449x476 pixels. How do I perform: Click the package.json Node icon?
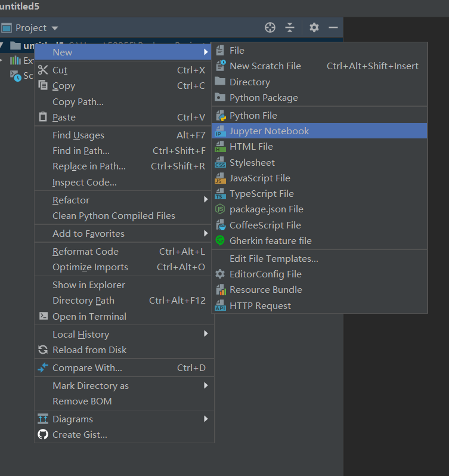(220, 209)
